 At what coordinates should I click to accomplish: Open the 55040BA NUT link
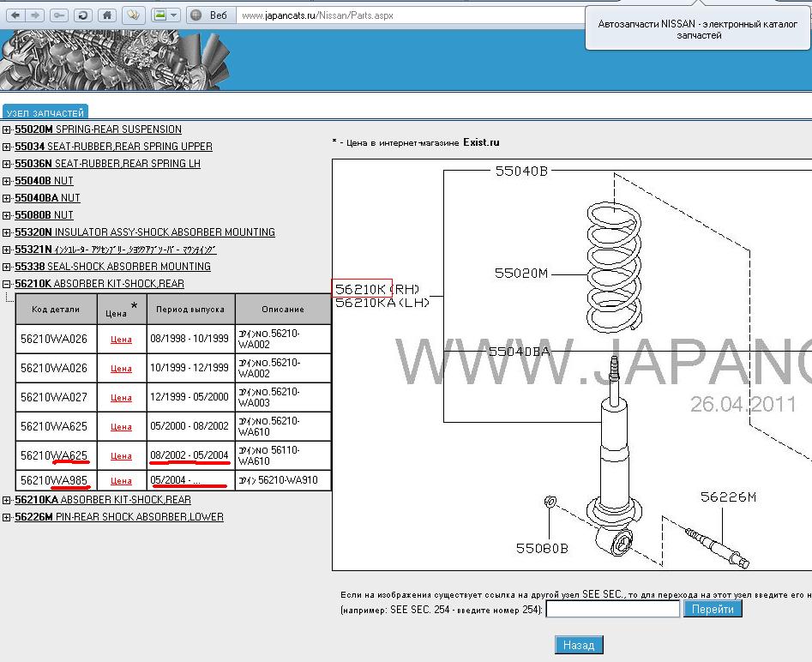(x=47, y=197)
